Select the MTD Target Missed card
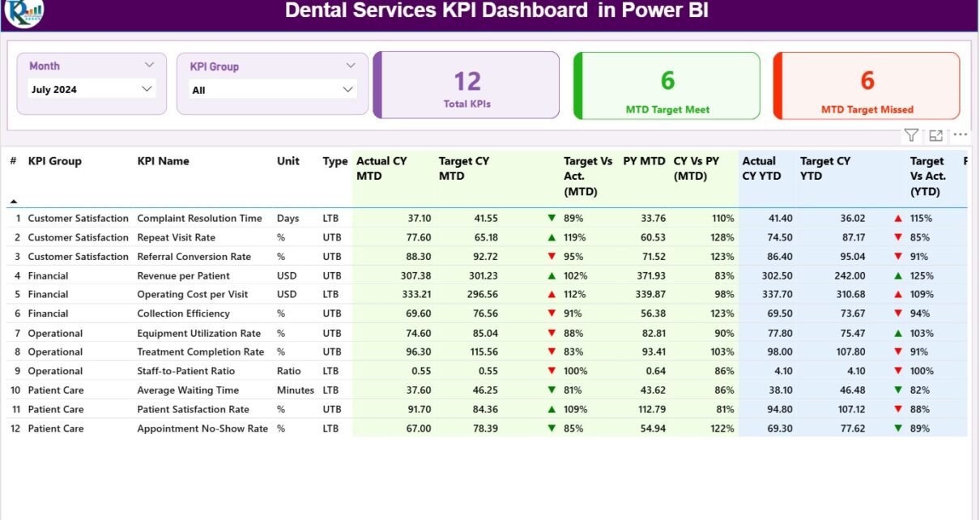This screenshot has width=980, height=520. (x=867, y=86)
